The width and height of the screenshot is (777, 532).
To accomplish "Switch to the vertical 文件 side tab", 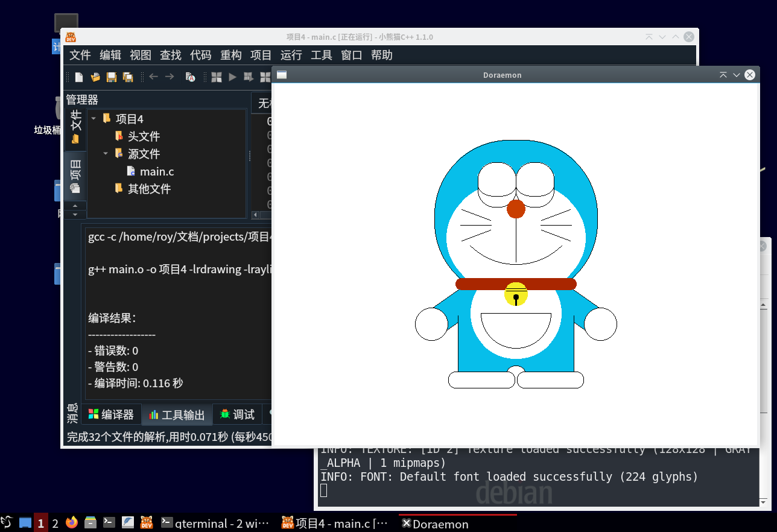I will (75, 127).
